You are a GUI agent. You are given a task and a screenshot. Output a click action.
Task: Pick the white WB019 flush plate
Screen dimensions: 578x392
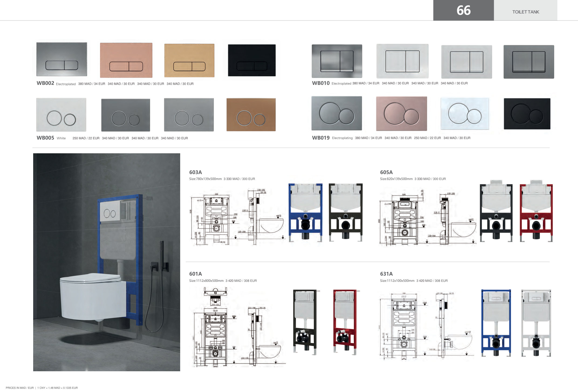coord(465,113)
